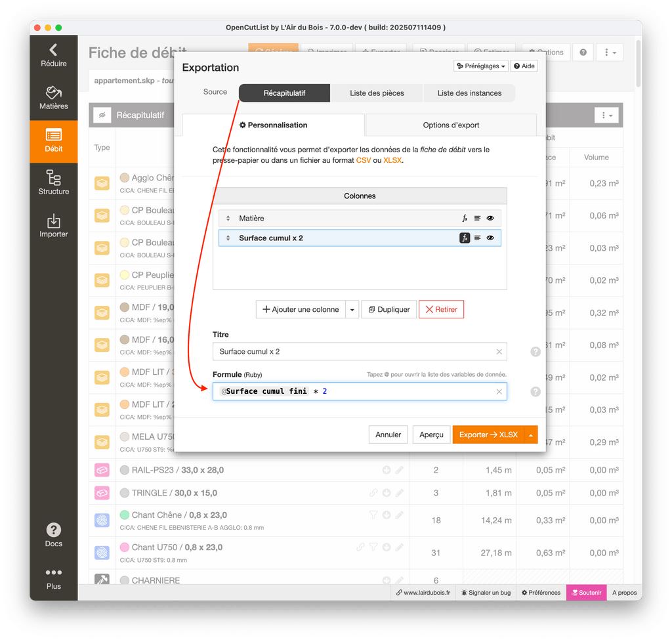Switch to the Récapitulatif source tab
The image size is (672, 640).
285,93
